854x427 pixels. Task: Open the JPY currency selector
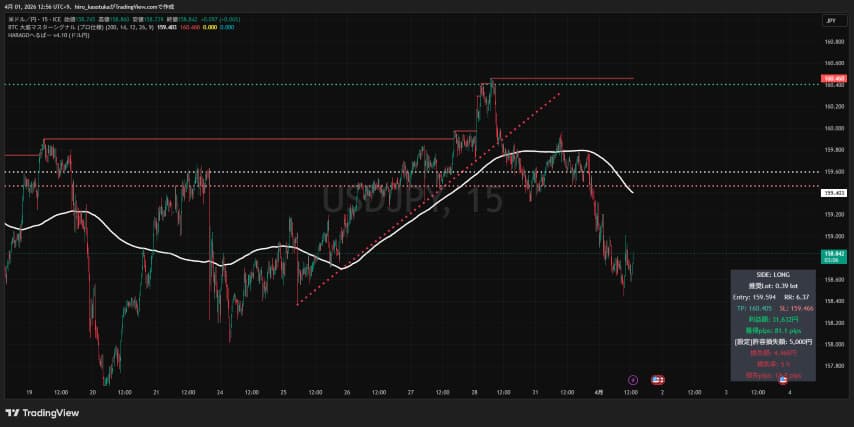(x=830, y=20)
